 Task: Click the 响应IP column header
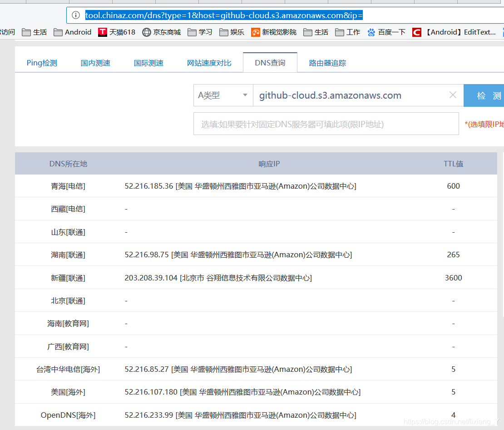click(x=269, y=164)
